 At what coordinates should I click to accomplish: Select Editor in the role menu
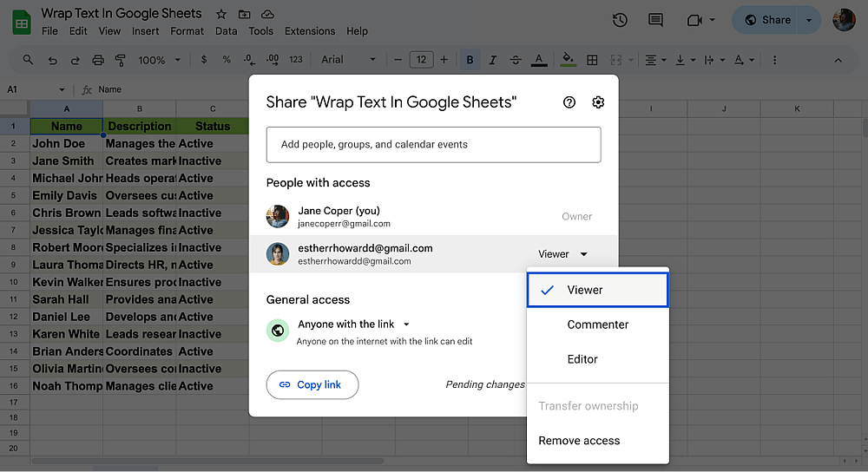[598, 359]
